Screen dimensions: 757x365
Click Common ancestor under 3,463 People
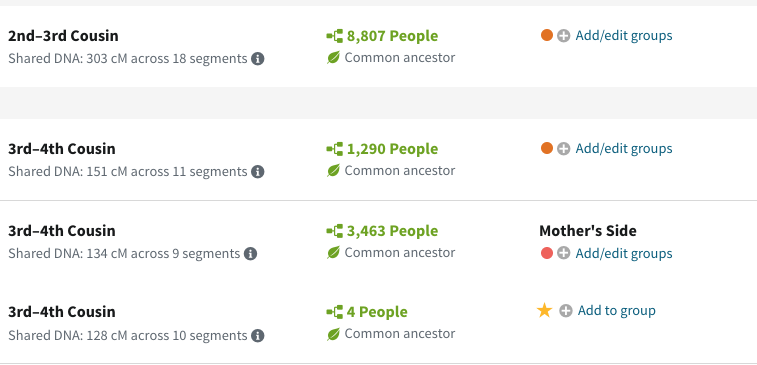coord(400,253)
